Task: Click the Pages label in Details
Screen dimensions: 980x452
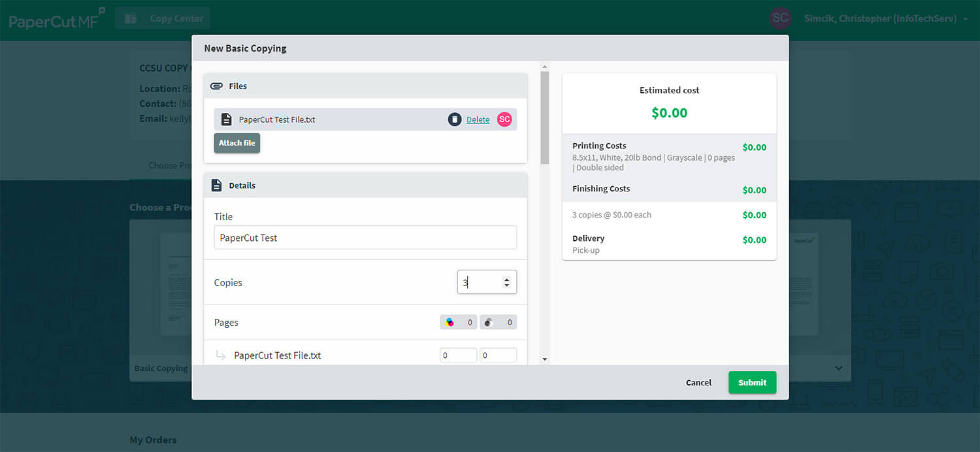Action: pyautogui.click(x=226, y=323)
